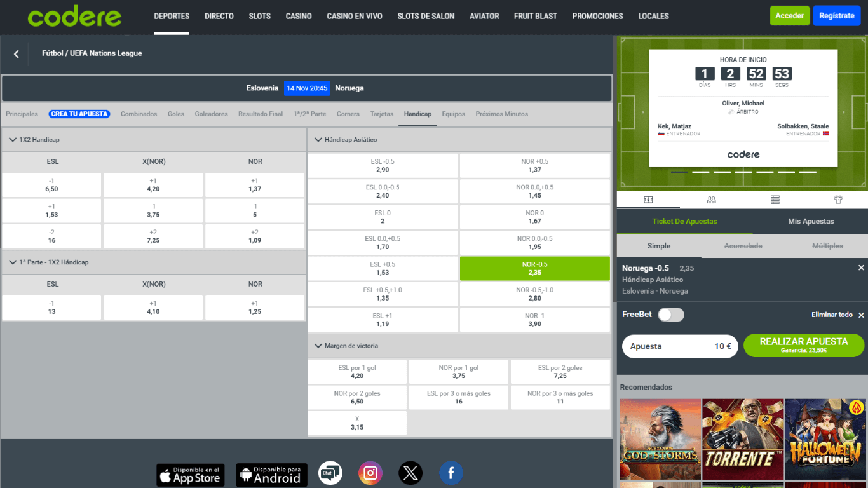Switch to the Corners tab

tap(348, 114)
